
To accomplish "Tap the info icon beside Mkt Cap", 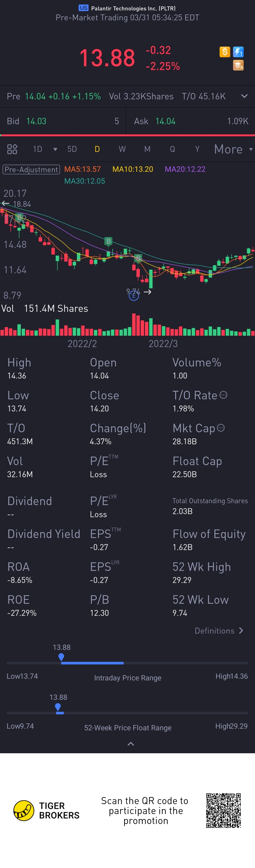I will pyautogui.click(x=221, y=428).
